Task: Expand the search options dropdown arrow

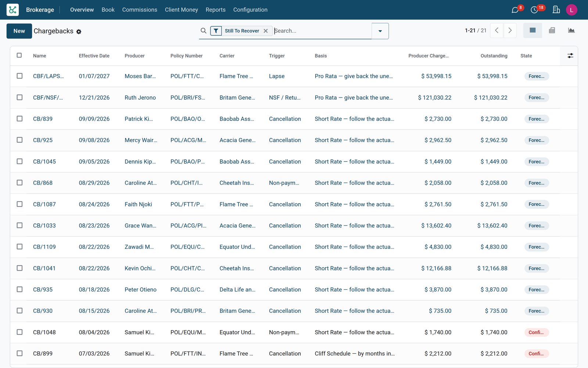Action: (380, 31)
